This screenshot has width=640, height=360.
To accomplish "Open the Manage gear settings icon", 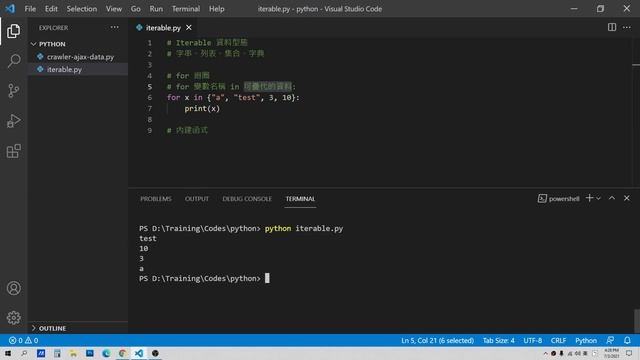I will [13, 318].
